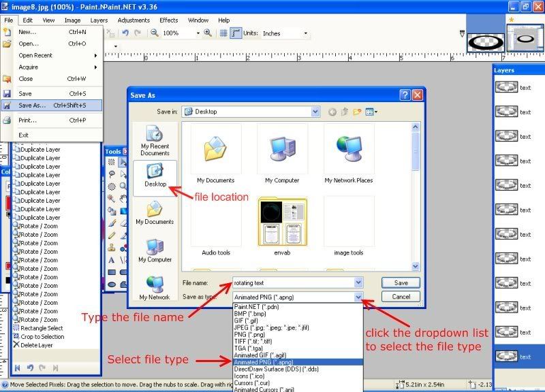Screen dimensions: 545x392
Task: Open the Save as type dropdown
Action: tap(358, 297)
